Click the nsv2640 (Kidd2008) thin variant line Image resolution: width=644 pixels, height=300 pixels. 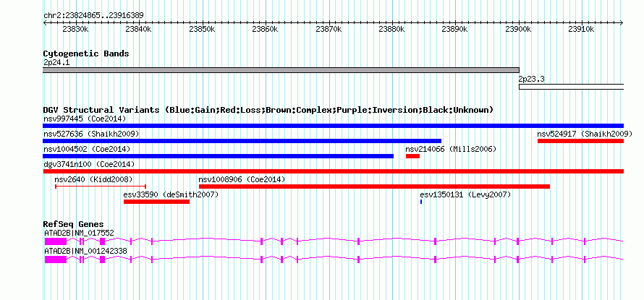pos(101,187)
